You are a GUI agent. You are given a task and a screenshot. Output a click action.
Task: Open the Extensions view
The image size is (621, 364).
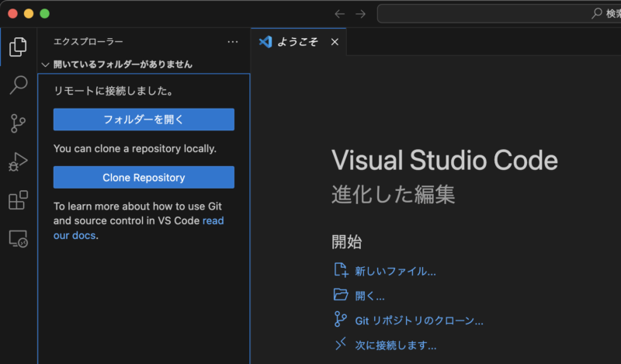point(18,200)
